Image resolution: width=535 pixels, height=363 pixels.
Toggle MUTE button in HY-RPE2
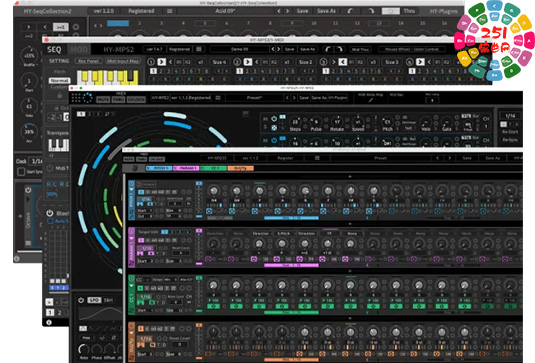103,100
